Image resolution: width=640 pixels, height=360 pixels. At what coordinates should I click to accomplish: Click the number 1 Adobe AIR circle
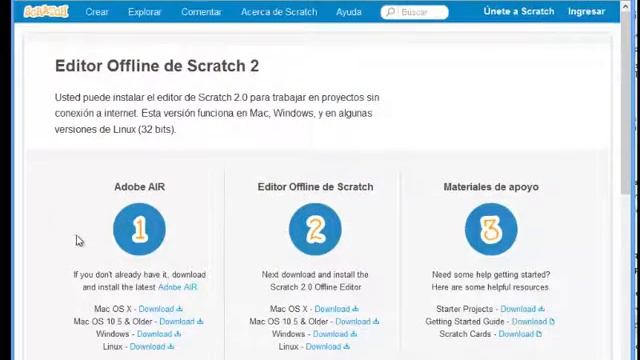[139, 229]
